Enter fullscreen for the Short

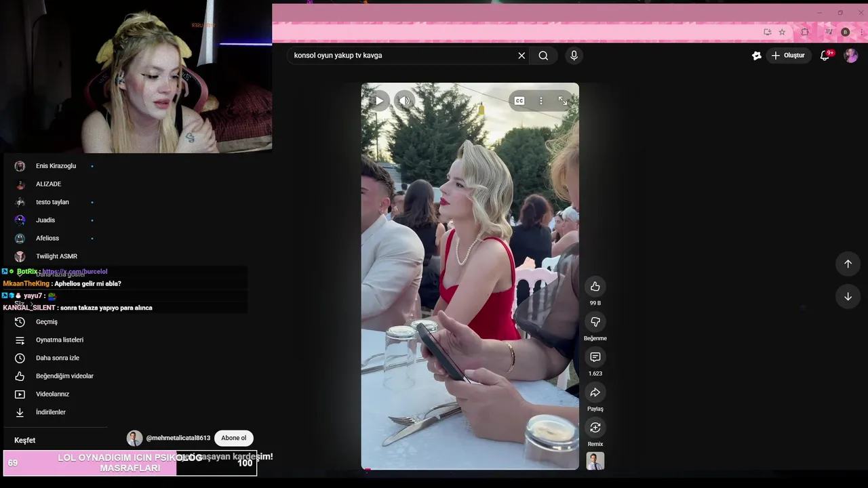pos(563,101)
